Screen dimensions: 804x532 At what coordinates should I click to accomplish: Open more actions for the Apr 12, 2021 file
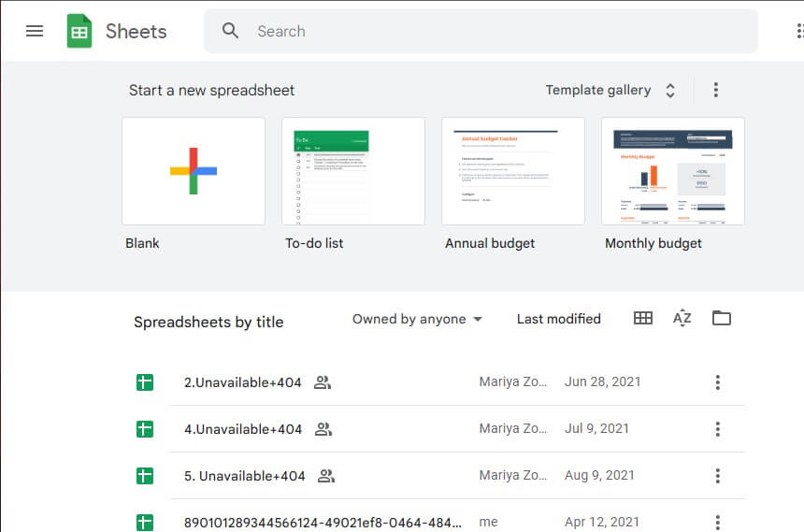pyautogui.click(x=717, y=523)
